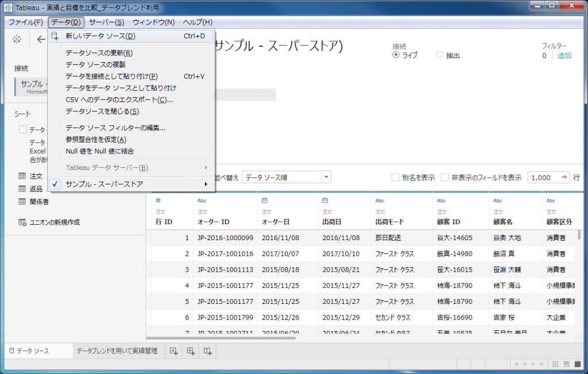Open a new worksheet from the bottom toolbar
Image resolution: width=588 pixels, height=374 pixels.
(x=173, y=351)
